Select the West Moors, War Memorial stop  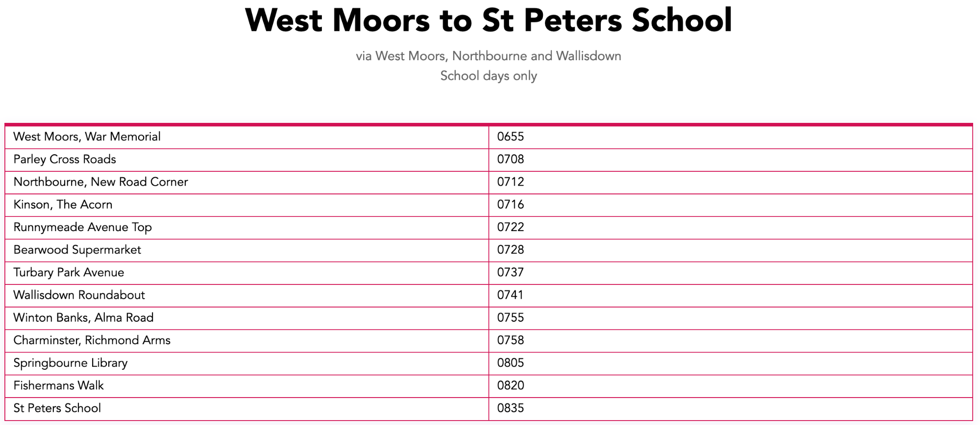click(87, 137)
